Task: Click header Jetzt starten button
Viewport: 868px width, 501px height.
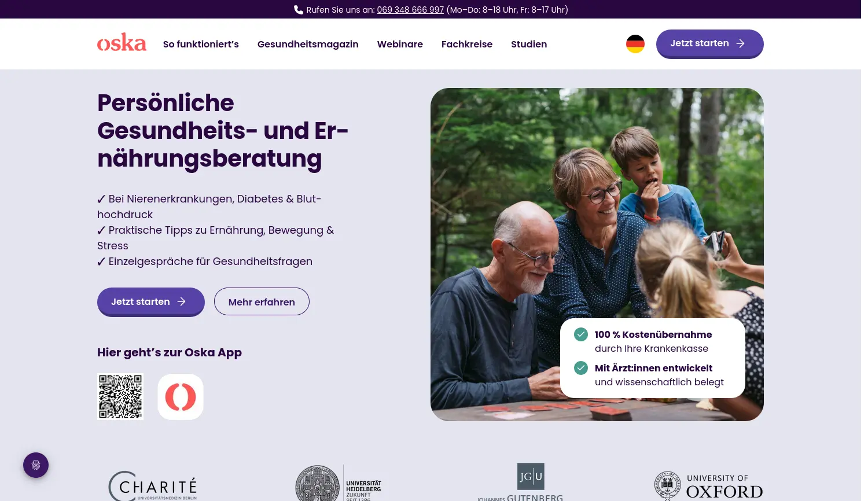Action: 709,43
